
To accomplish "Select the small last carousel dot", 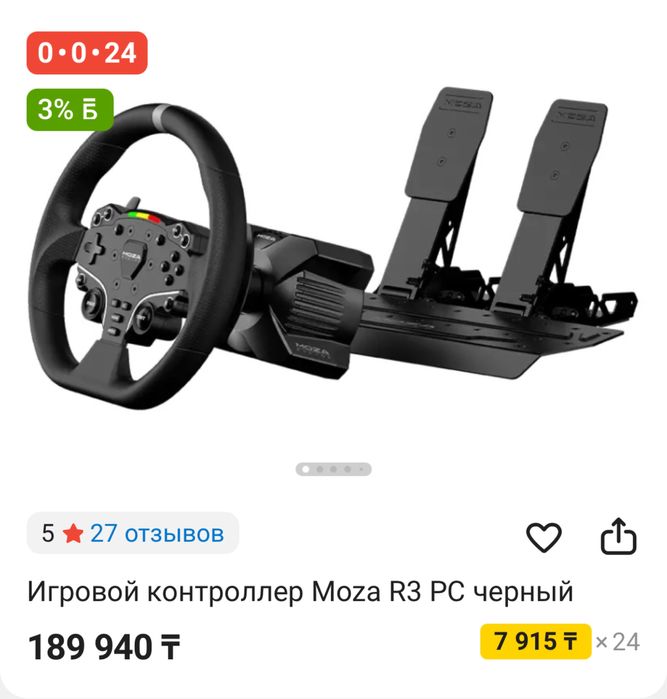I will (x=361, y=469).
